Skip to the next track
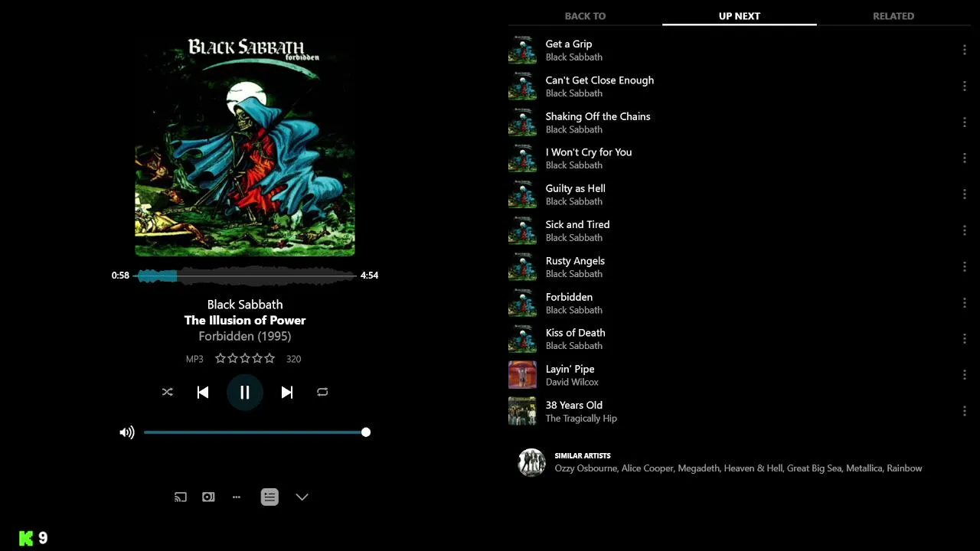The image size is (980, 551). point(287,392)
